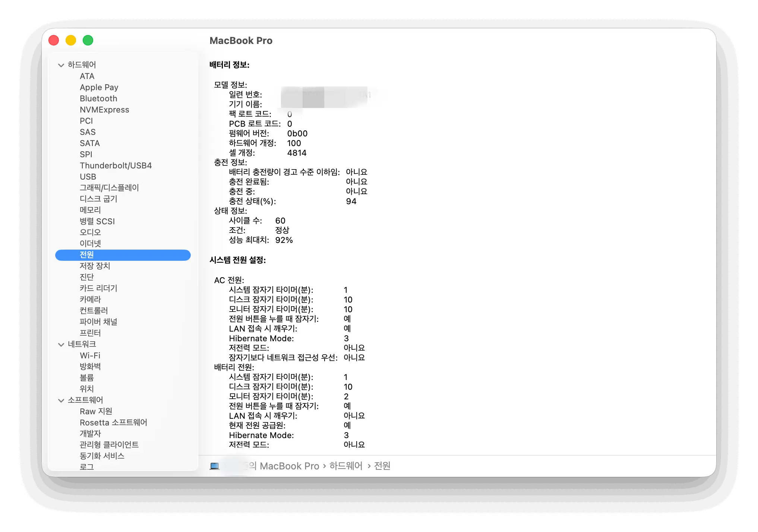The image size is (758, 532).
Task: Select 동기화 서비스 in sidebar
Action: tap(102, 456)
